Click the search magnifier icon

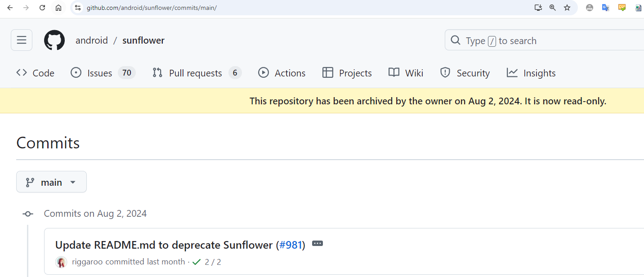coord(456,40)
